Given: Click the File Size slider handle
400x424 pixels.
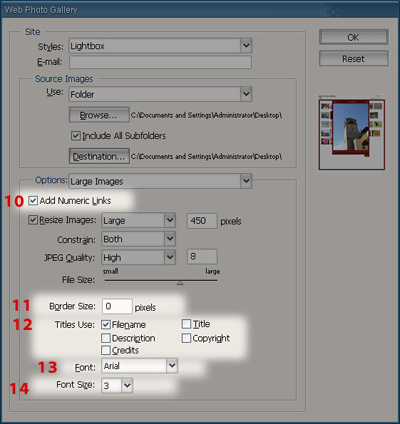Looking at the screenshot, I should pyautogui.click(x=180, y=283).
